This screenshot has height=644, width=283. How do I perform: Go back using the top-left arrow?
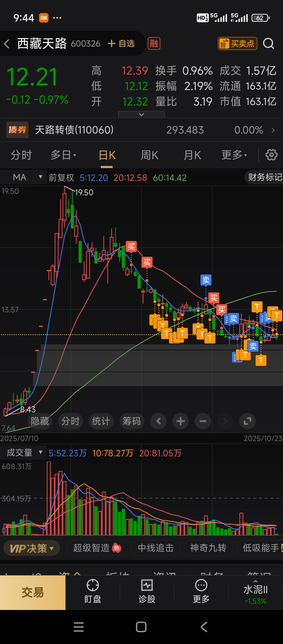click(7, 43)
